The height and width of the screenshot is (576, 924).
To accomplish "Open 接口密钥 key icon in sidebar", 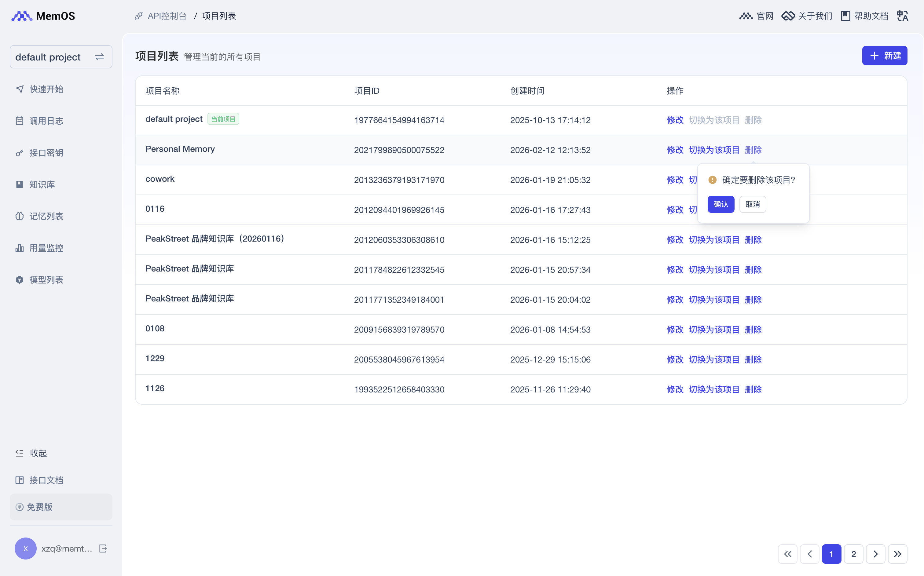I will (x=20, y=153).
